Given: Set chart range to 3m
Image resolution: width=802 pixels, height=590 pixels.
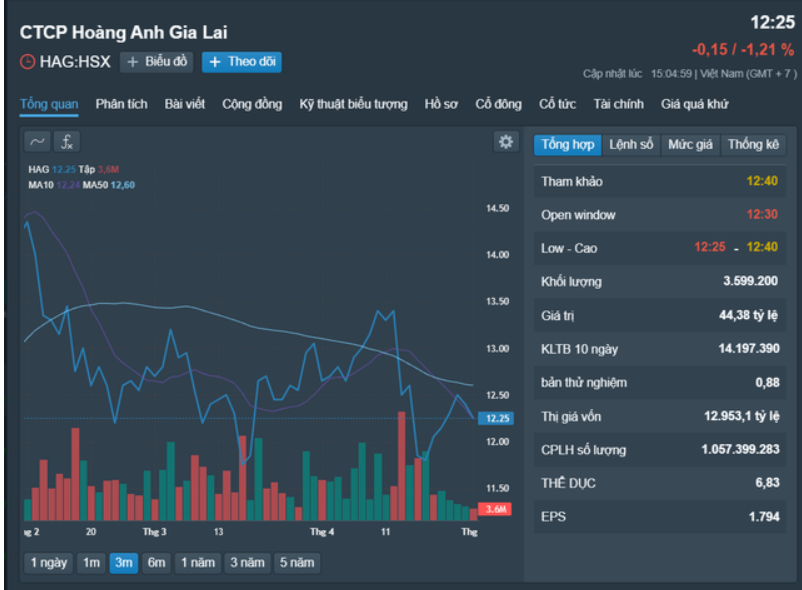Looking at the screenshot, I should 124,563.
